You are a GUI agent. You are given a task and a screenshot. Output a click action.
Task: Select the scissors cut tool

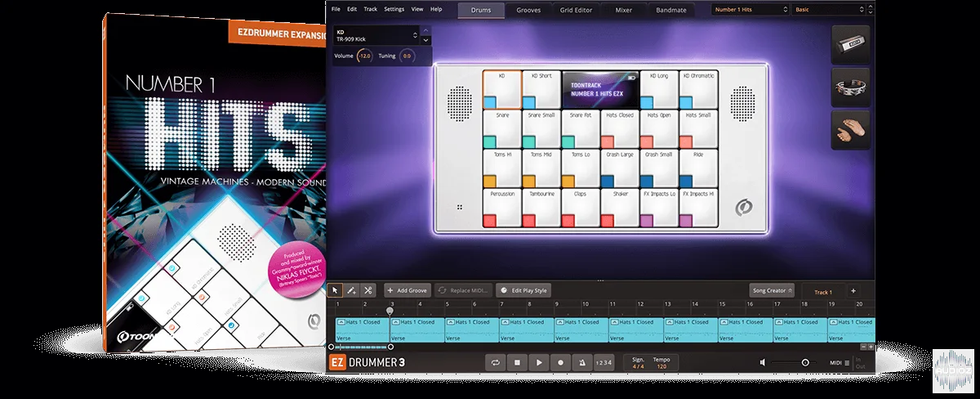pos(368,290)
